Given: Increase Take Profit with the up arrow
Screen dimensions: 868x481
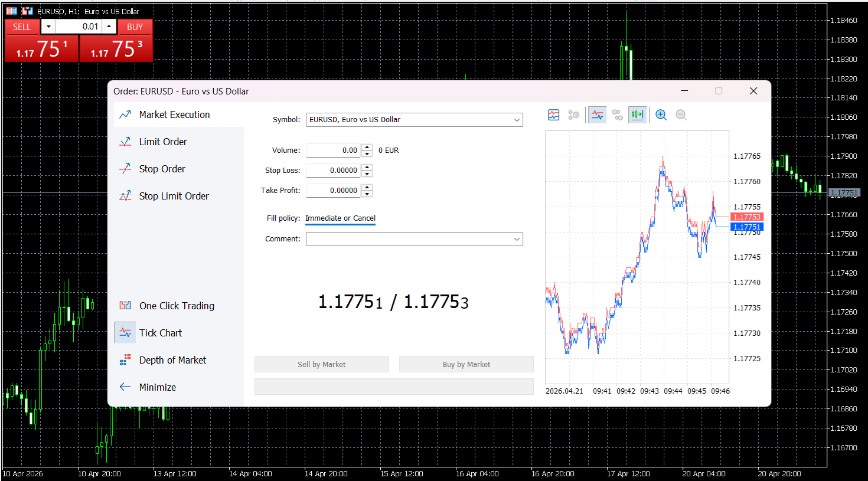Looking at the screenshot, I should point(367,187).
